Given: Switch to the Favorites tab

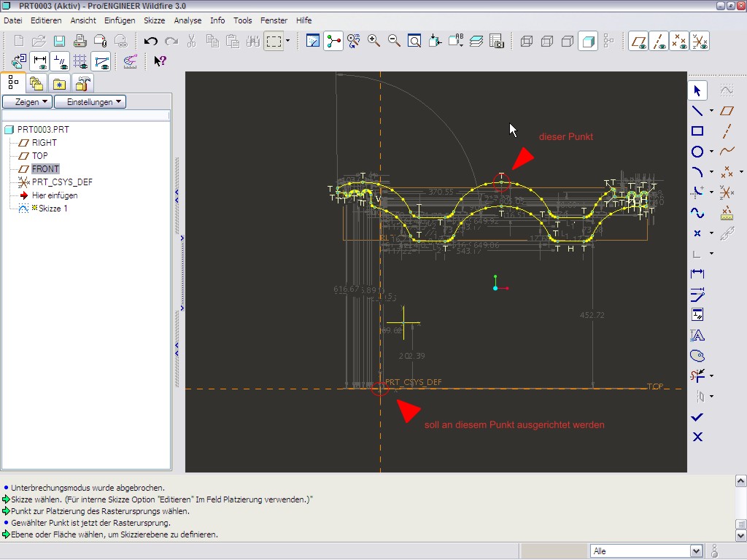Looking at the screenshot, I should (x=59, y=84).
